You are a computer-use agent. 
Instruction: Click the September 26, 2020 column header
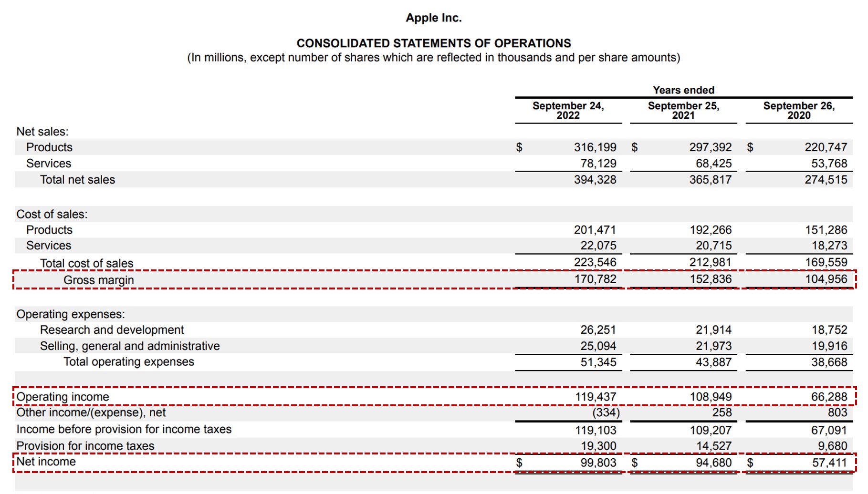pos(799,111)
